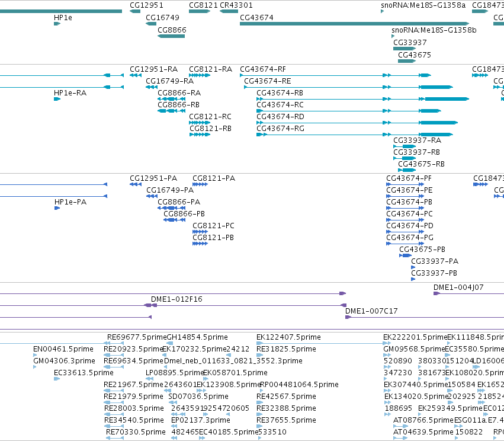The height and width of the screenshot is (441, 504).
Task: Click EST EN00461.5prime
Action: point(63,349)
